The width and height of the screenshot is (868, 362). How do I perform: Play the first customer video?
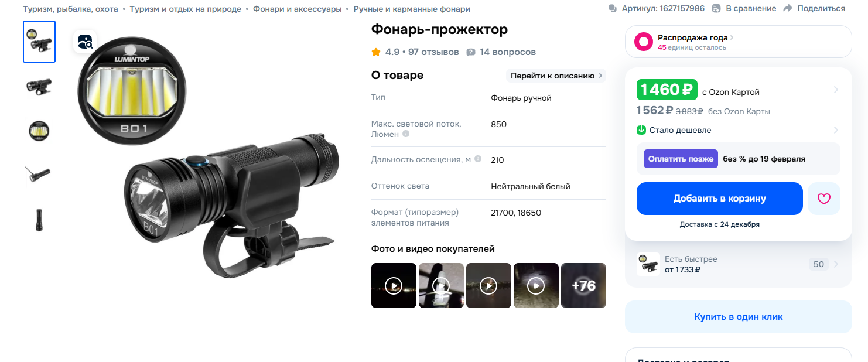pos(394,285)
